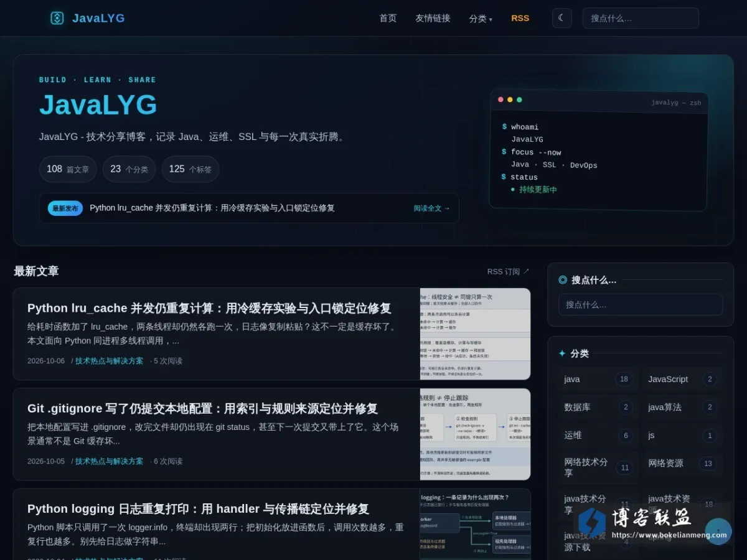
Task: Click Python logging article thumbnail
Action: (x=476, y=524)
